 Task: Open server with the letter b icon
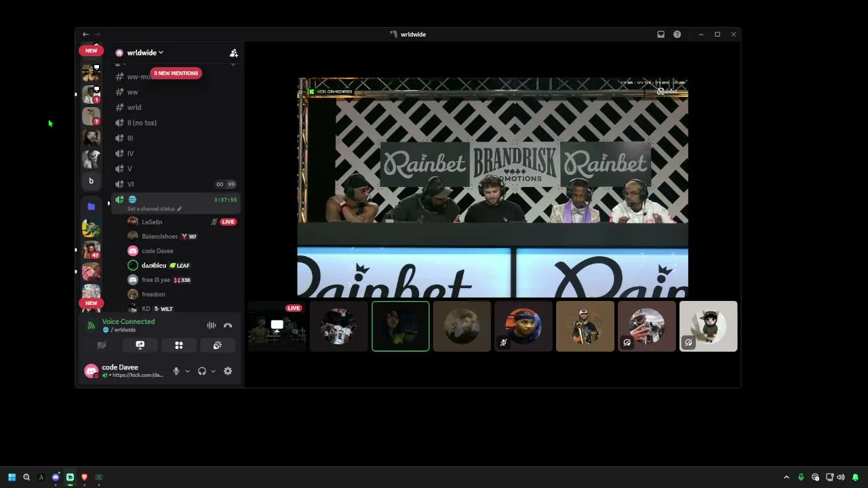tap(91, 181)
